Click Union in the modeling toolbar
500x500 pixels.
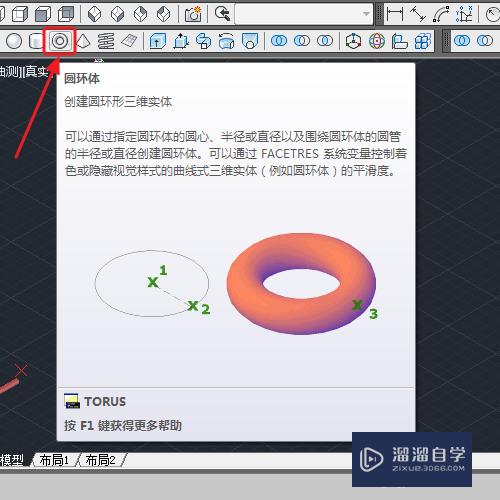pos(279,41)
